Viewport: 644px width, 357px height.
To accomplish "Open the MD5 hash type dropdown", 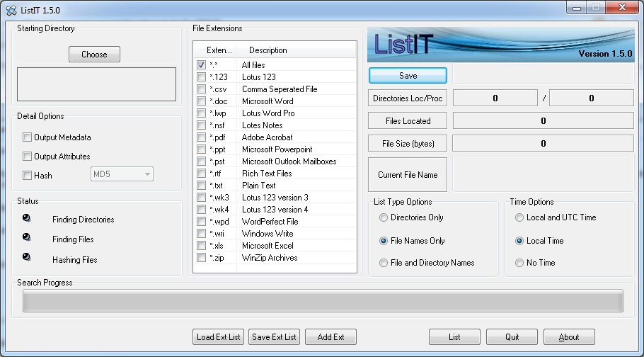I will [x=122, y=174].
